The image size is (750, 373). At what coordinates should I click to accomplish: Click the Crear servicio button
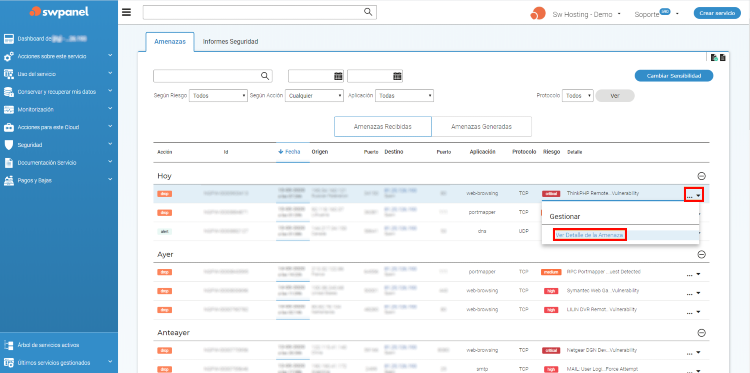(x=717, y=13)
